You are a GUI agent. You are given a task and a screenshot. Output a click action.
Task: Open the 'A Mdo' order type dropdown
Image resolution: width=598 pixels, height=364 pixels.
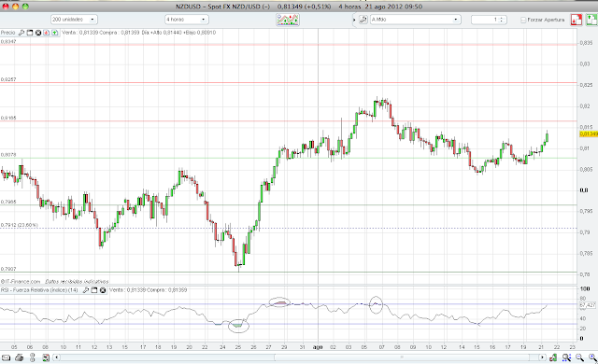pos(415,20)
